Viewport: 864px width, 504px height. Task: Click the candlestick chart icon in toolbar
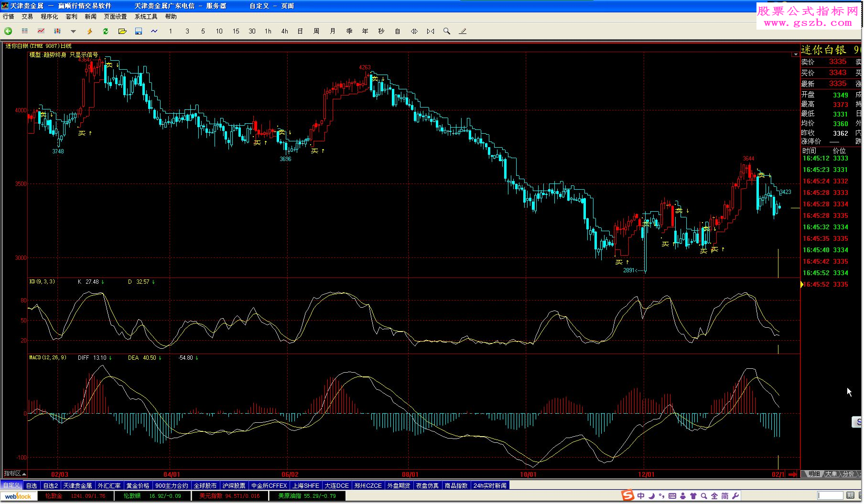pos(57,31)
